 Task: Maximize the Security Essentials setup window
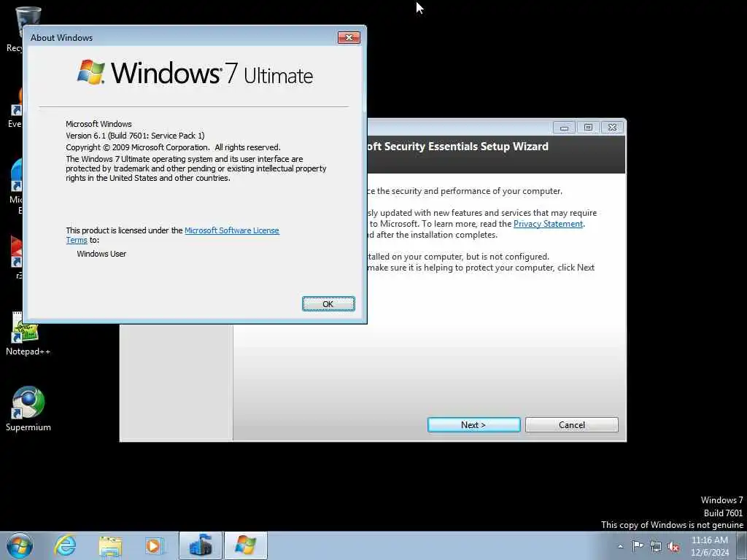pyautogui.click(x=589, y=128)
